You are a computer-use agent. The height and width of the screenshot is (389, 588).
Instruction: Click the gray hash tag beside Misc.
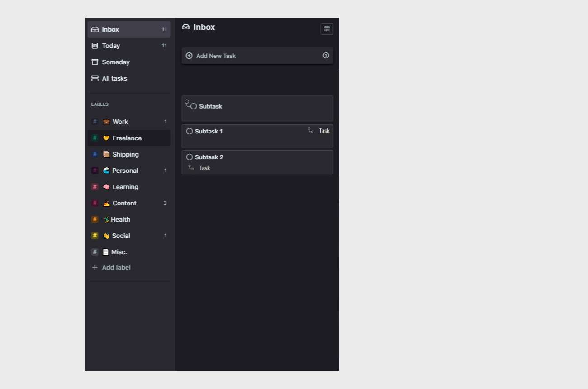pyautogui.click(x=95, y=252)
